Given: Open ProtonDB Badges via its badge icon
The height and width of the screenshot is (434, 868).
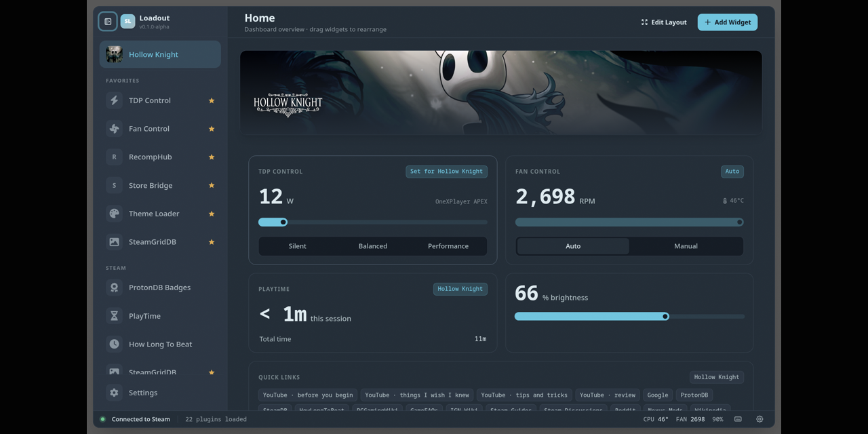Looking at the screenshot, I should (114, 288).
